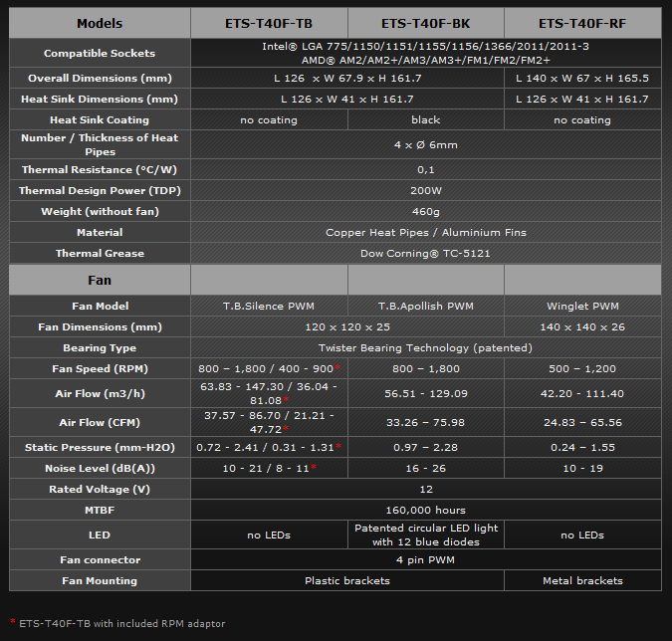
Task: Click the '200W' value
Action: [x=425, y=191]
